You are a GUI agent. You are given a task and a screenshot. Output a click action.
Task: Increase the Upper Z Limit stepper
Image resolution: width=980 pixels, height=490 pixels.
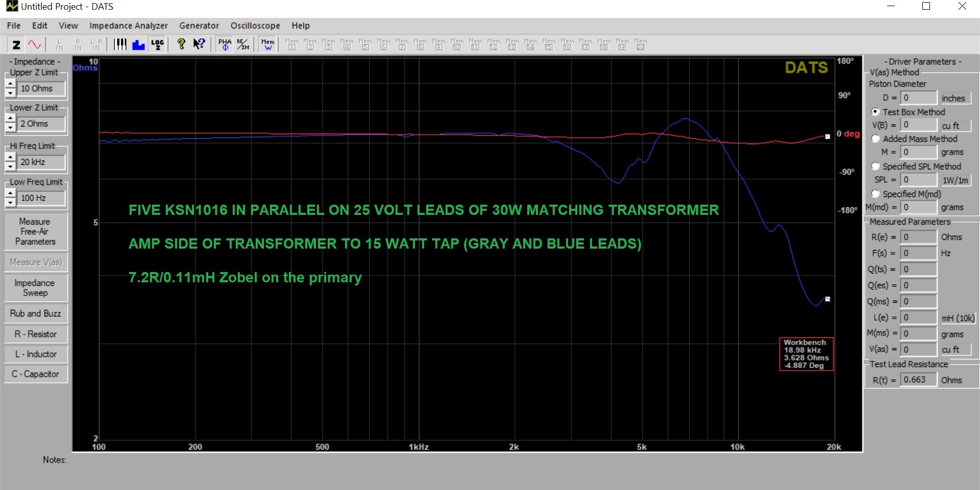coord(10,84)
